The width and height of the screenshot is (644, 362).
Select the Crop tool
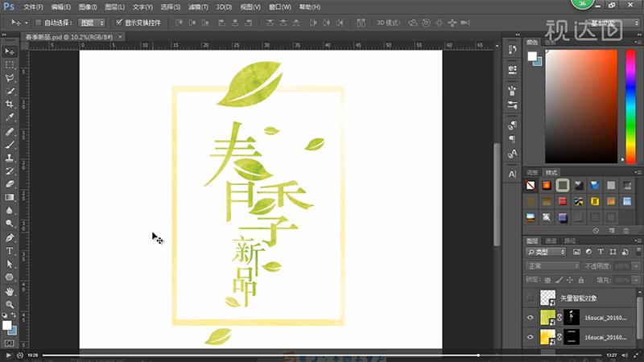(10, 105)
